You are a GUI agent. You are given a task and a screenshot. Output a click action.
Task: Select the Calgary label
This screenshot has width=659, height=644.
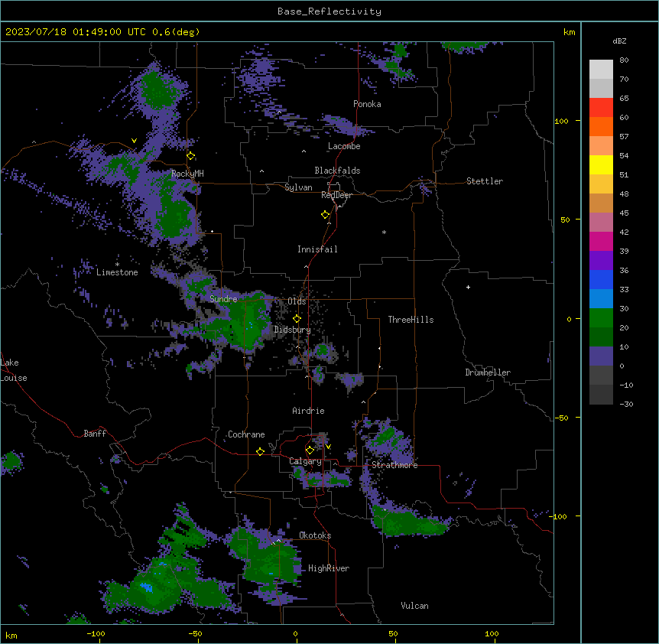[306, 461]
